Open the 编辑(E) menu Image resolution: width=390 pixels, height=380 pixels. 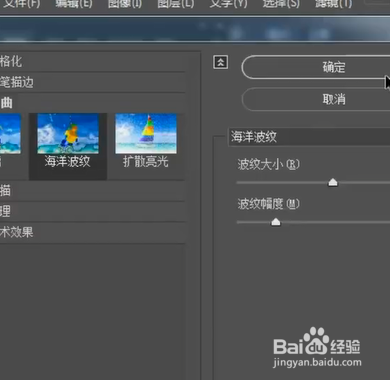pos(74,4)
